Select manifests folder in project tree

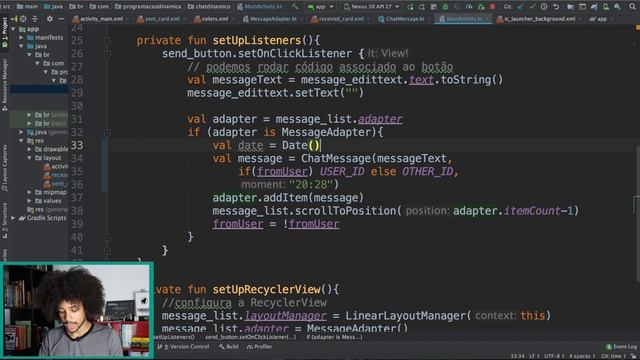click(45, 38)
